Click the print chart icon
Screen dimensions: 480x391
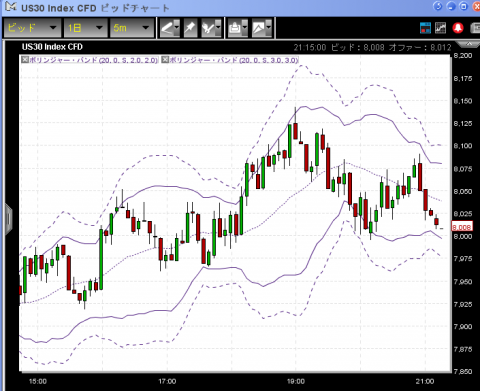click(235, 28)
